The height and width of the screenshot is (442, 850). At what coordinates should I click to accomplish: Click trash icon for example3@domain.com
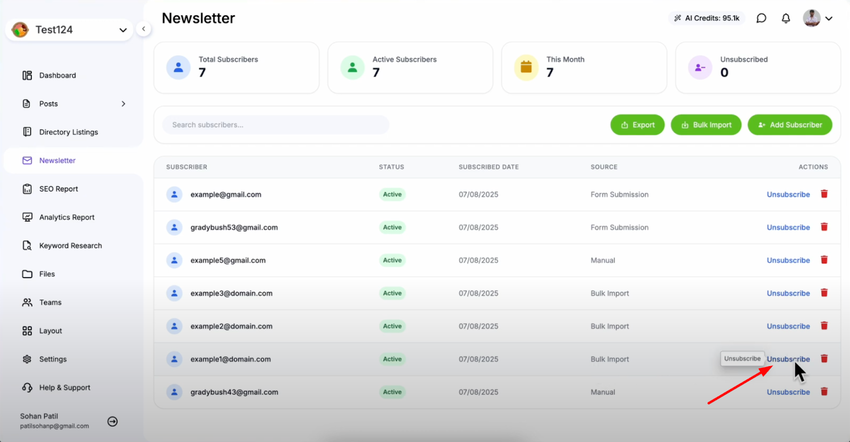point(824,293)
